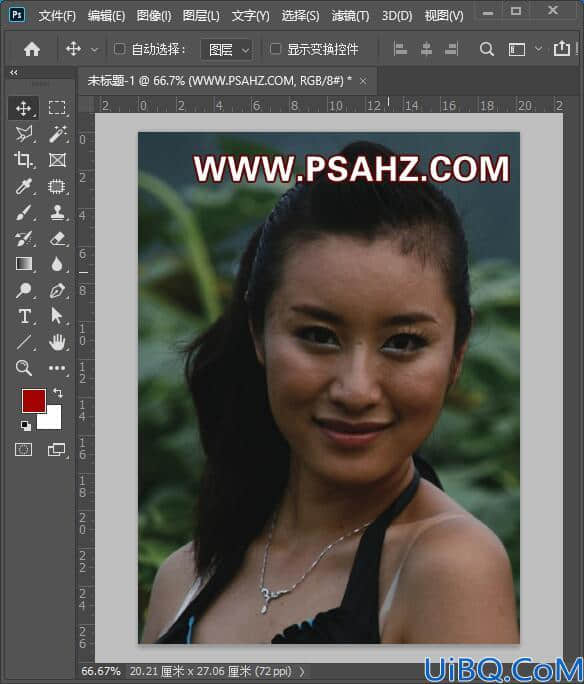Open the 文件(F) menu
This screenshot has height=684, width=584.
[x=57, y=17]
